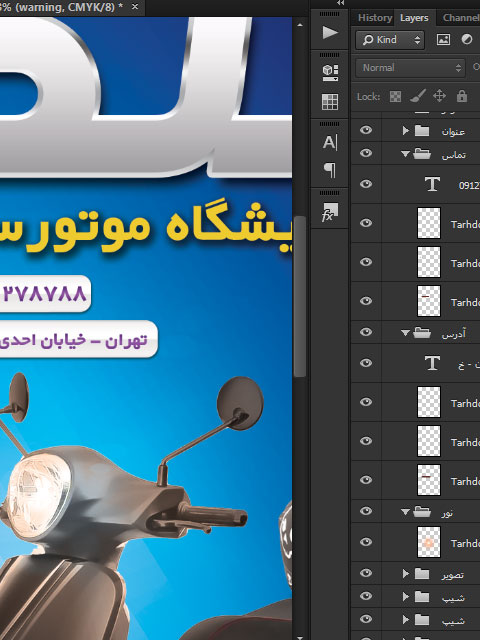Open the Normal blend mode dropdown
This screenshot has width=480, height=640.
[410, 68]
